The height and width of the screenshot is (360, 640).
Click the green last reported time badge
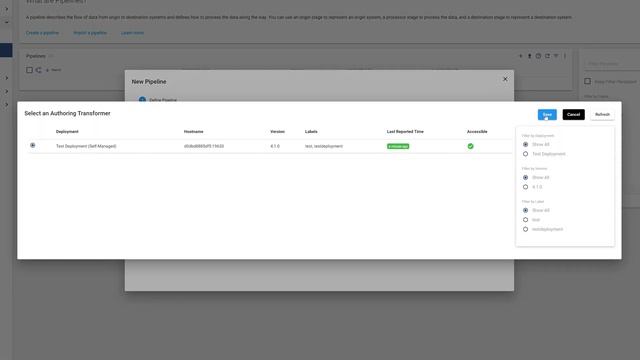coord(398,146)
